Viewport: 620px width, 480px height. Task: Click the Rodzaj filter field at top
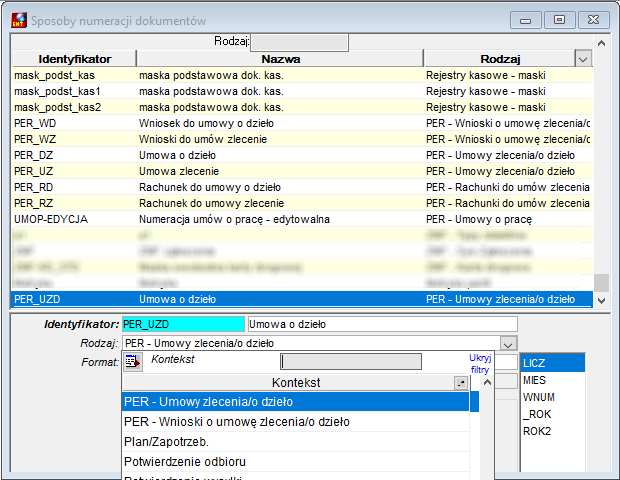click(299, 42)
